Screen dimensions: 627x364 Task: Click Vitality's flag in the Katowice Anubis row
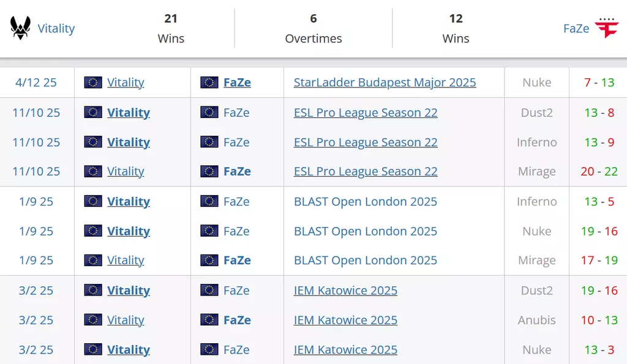click(x=93, y=320)
